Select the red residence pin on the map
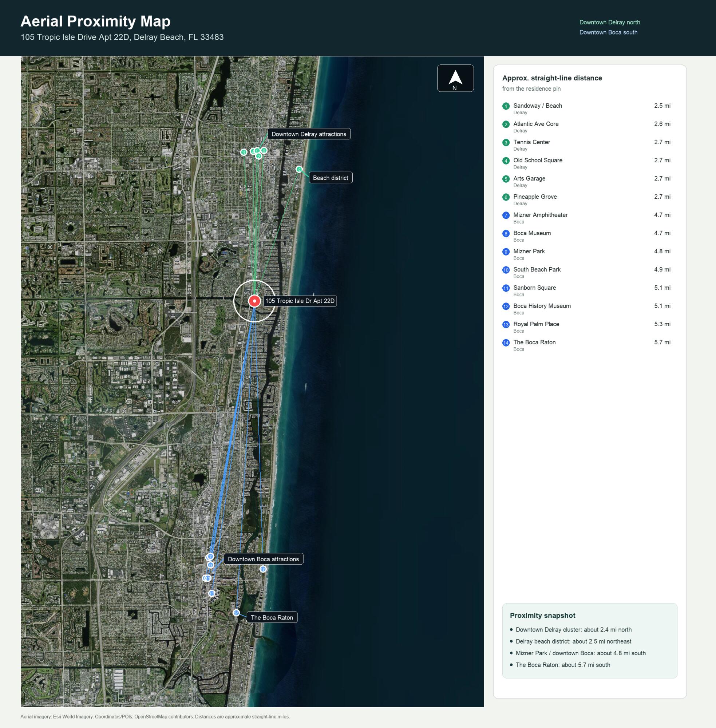The width and height of the screenshot is (716, 728). pyautogui.click(x=254, y=301)
